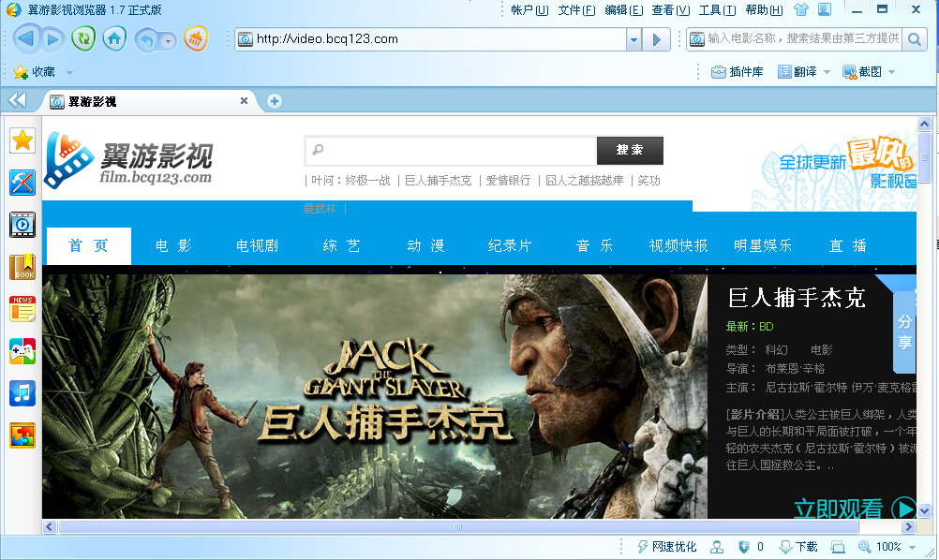Expand the 截图 dropdown arrow
The image size is (939, 560).
click(x=892, y=72)
